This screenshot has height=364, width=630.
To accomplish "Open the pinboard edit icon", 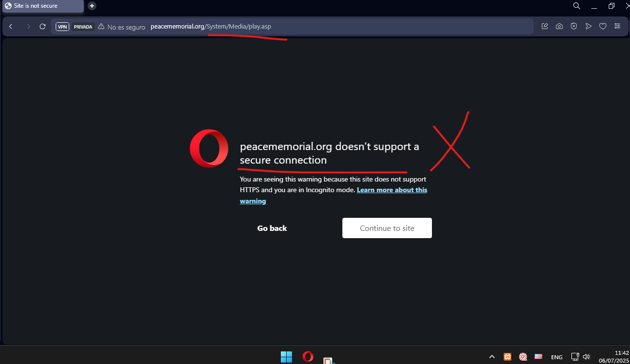I will click(545, 27).
